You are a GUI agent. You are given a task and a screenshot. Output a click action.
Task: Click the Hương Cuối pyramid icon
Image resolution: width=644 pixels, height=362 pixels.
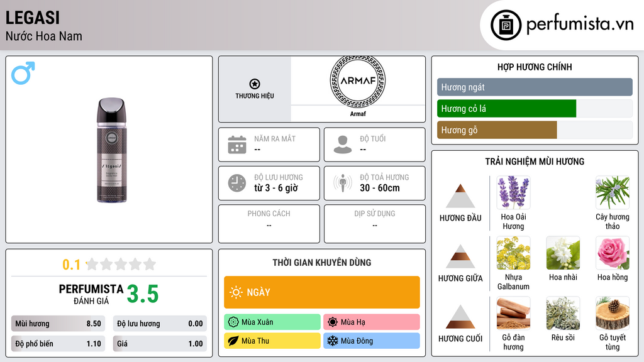pyautogui.click(x=460, y=317)
